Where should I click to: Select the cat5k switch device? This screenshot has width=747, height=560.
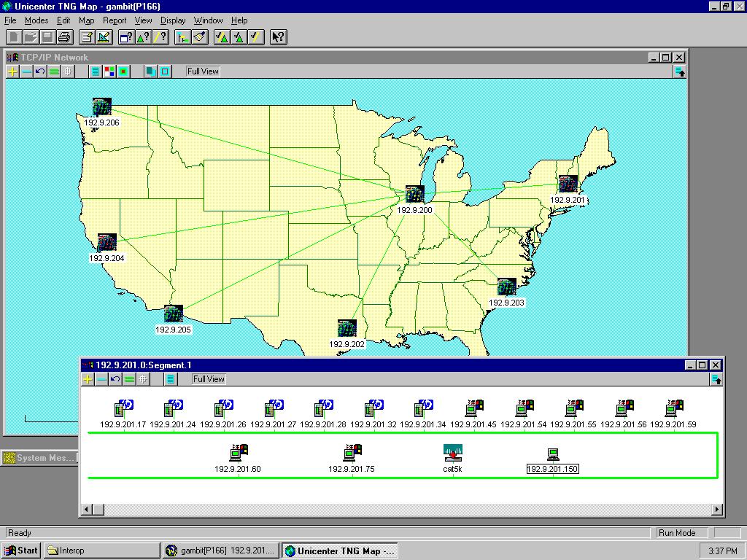pyautogui.click(x=452, y=453)
